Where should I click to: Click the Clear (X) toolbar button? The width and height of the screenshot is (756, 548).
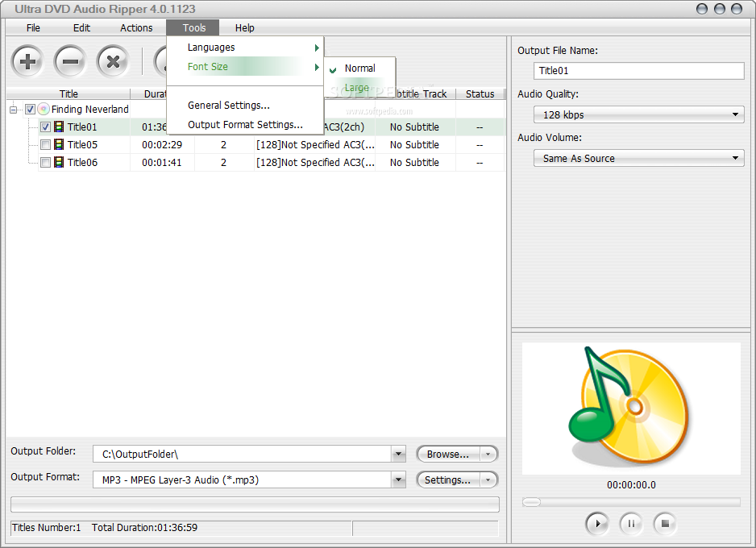pos(113,61)
